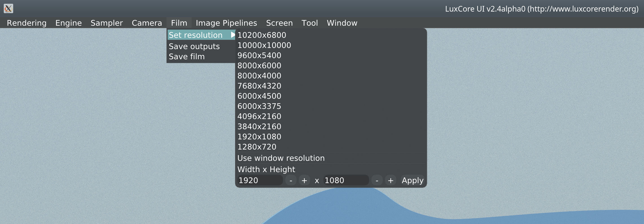The width and height of the screenshot is (644, 224).
Task: Open the Window menu
Action: (342, 23)
